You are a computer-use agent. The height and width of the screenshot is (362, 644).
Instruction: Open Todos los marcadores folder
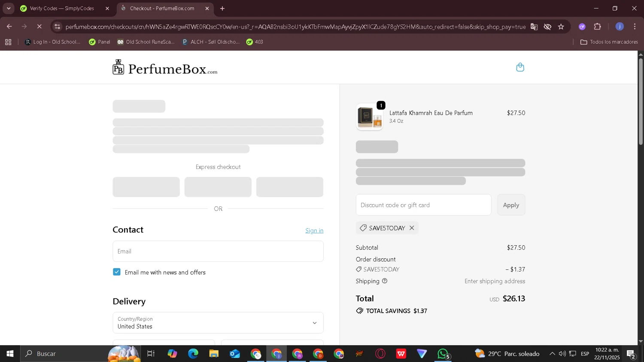point(609,42)
